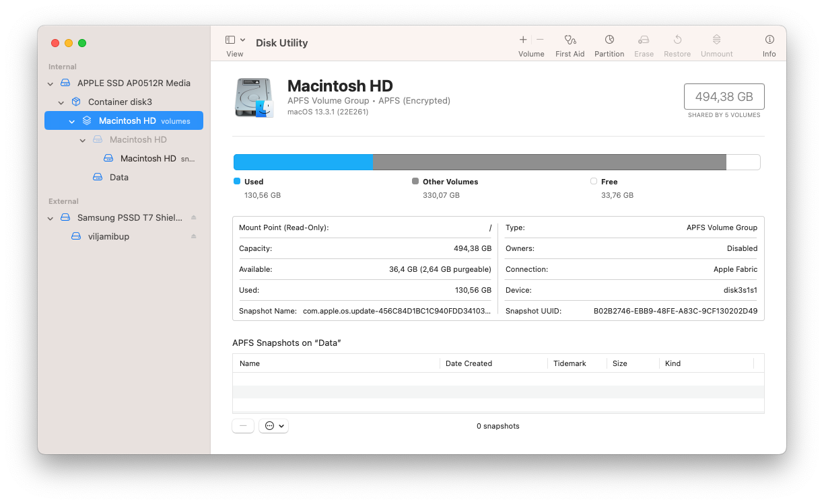Show Info for the selected disk
Screen dimensions: 824x504
(769, 40)
